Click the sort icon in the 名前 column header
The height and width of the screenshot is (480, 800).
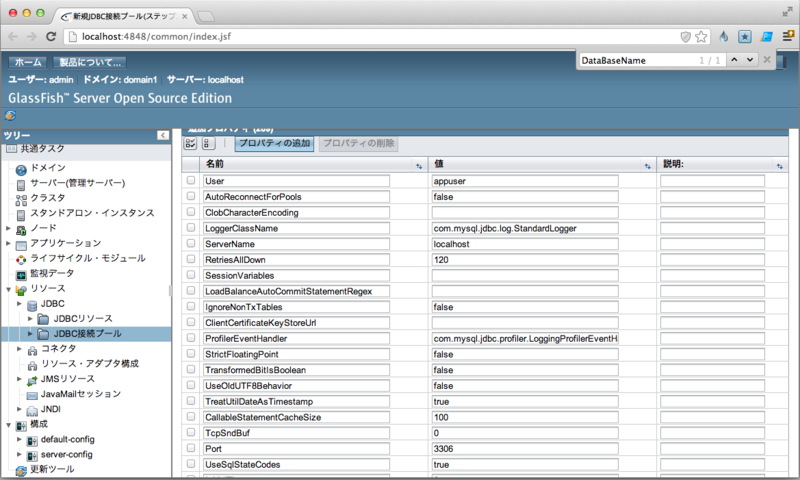[418, 164]
